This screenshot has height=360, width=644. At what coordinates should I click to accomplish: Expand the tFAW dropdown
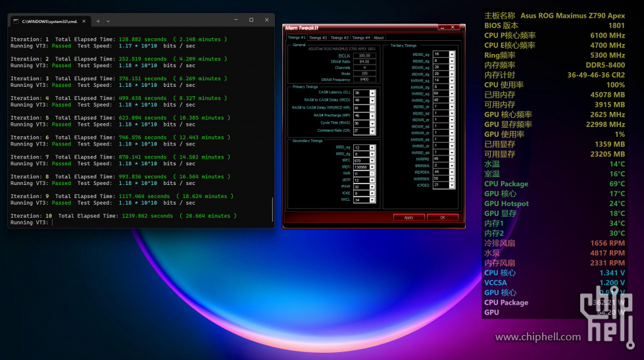372,187
